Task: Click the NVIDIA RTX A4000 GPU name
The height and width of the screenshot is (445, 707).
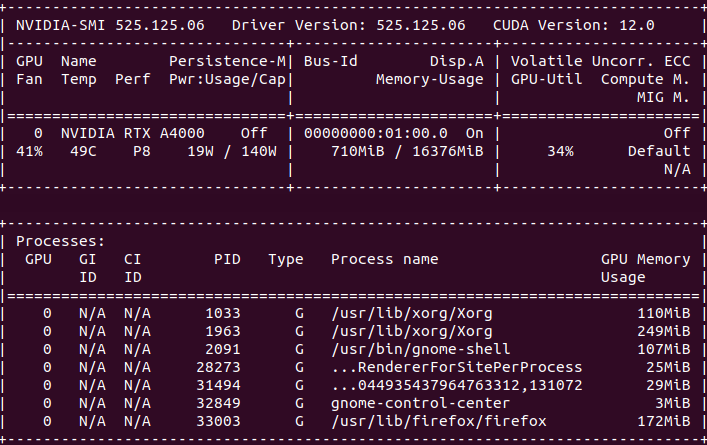Action: 133,133
